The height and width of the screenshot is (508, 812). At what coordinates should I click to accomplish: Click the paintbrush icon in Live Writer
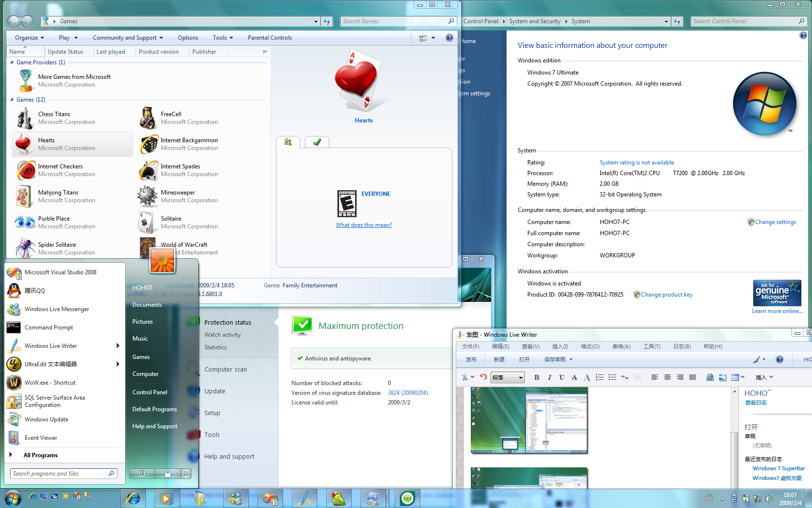pos(757,359)
